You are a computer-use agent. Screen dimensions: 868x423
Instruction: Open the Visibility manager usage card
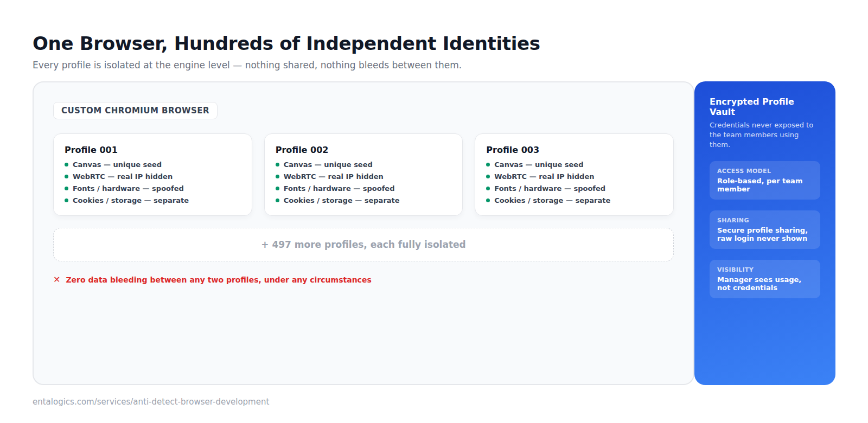click(765, 279)
